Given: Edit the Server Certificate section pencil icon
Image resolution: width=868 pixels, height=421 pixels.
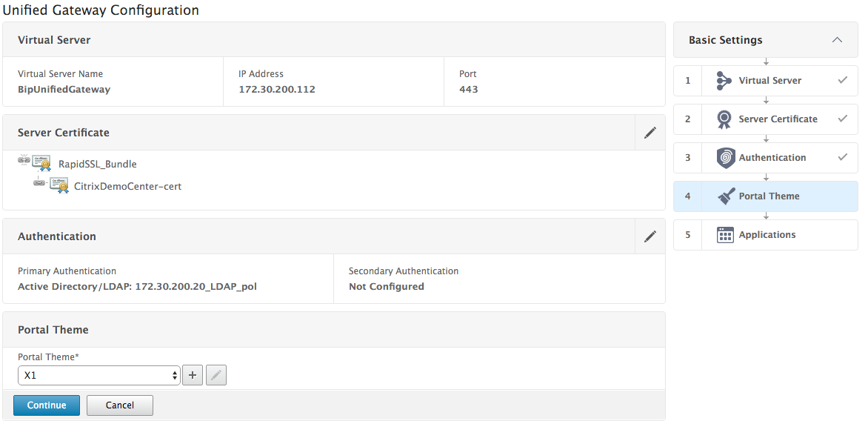Looking at the screenshot, I should 650,133.
